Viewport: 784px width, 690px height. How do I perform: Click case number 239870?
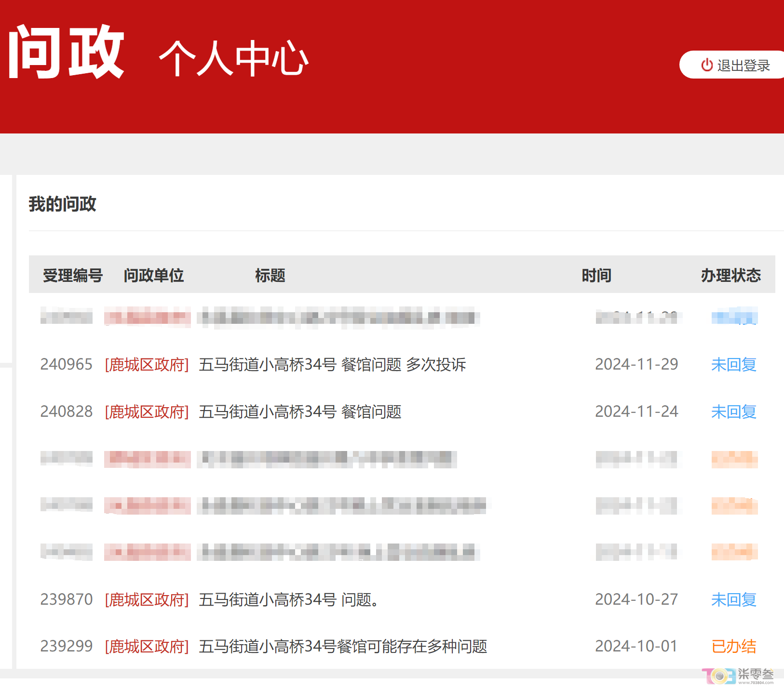[x=67, y=599]
